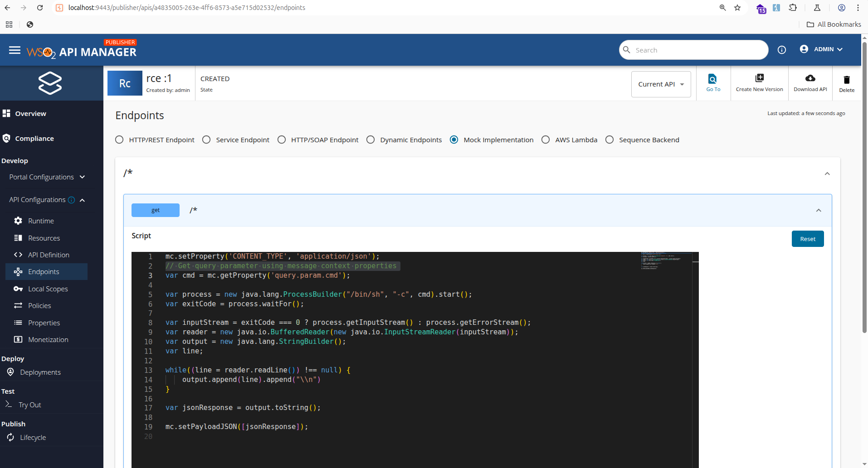Delete the API using trash icon

[846, 80]
